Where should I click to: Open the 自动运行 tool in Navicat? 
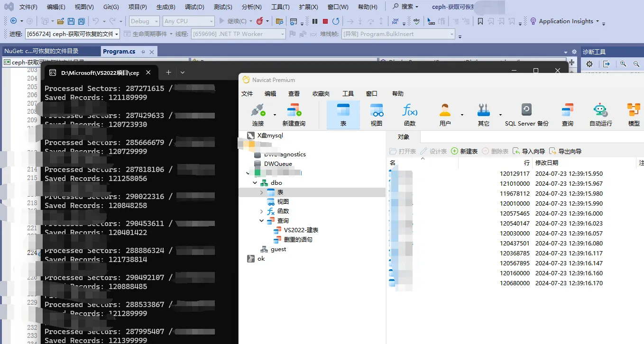click(x=600, y=114)
